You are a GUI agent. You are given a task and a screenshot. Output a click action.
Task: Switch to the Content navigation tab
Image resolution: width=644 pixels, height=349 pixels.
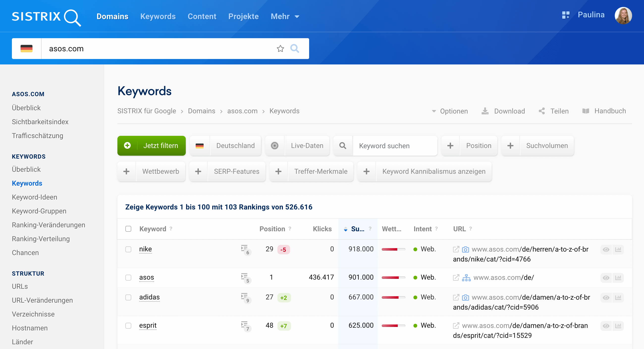coord(202,17)
